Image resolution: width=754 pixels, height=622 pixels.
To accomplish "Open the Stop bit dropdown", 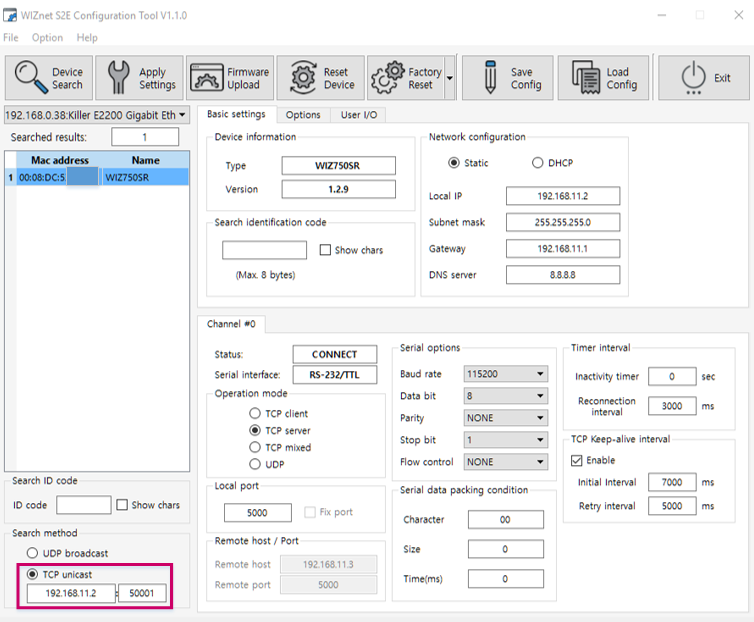I will pos(505,440).
